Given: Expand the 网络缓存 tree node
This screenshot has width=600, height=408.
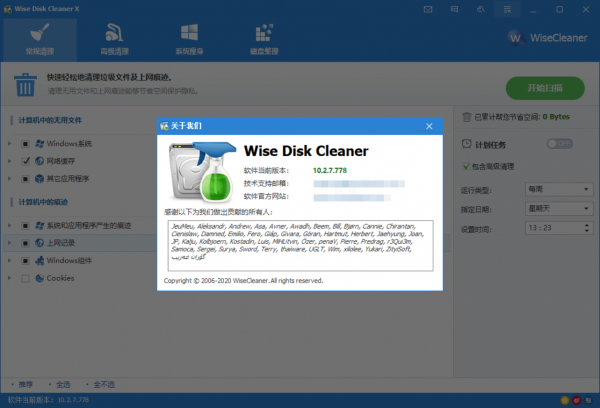Looking at the screenshot, I should pos(10,161).
